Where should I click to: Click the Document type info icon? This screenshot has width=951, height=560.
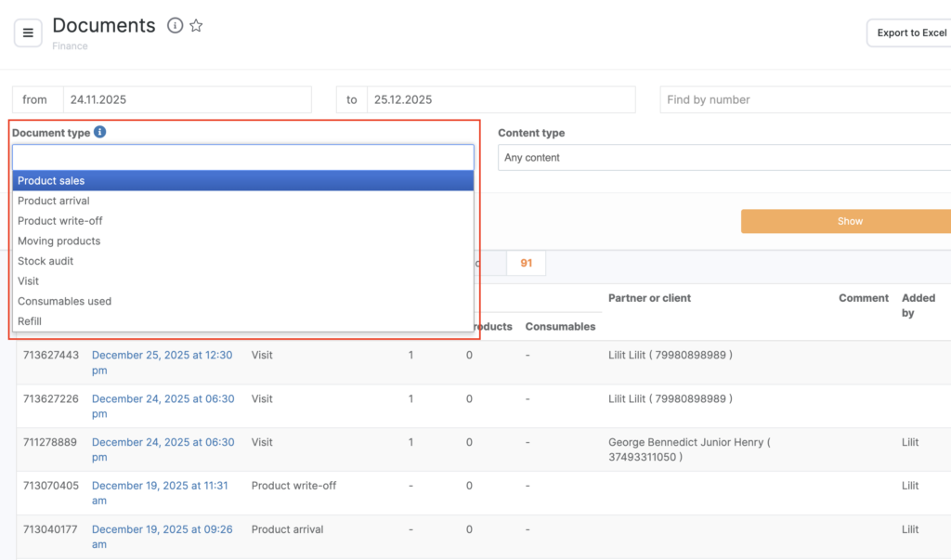tap(100, 132)
